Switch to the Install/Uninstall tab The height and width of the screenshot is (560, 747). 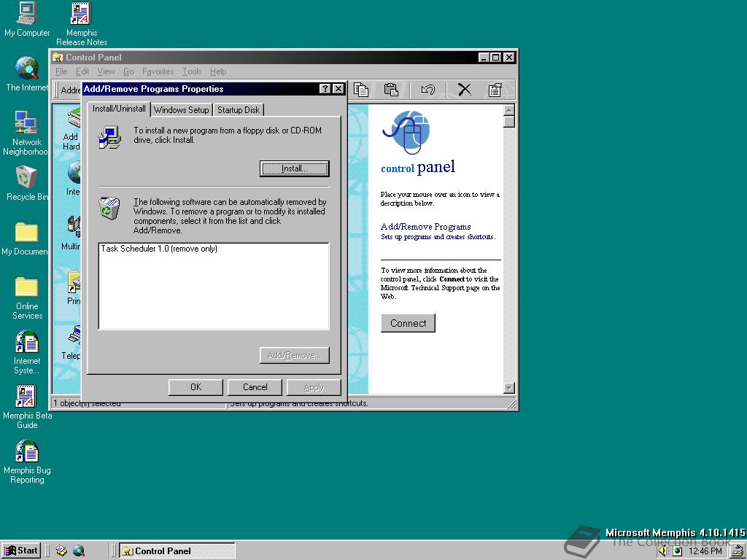click(x=119, y=109)
